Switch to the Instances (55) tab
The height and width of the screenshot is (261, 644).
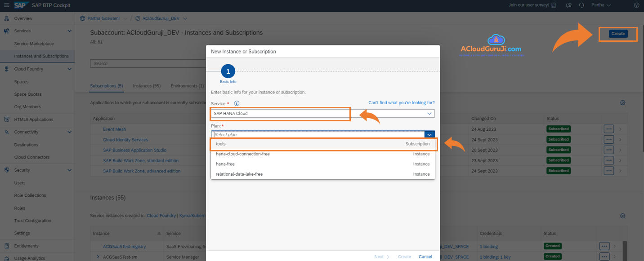pos(147,86)
